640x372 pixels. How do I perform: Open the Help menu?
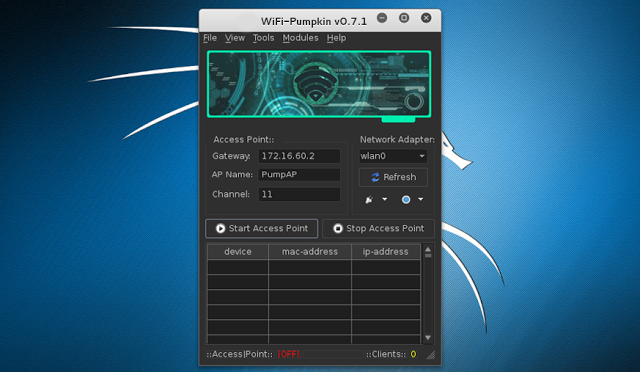click(336, 38)
